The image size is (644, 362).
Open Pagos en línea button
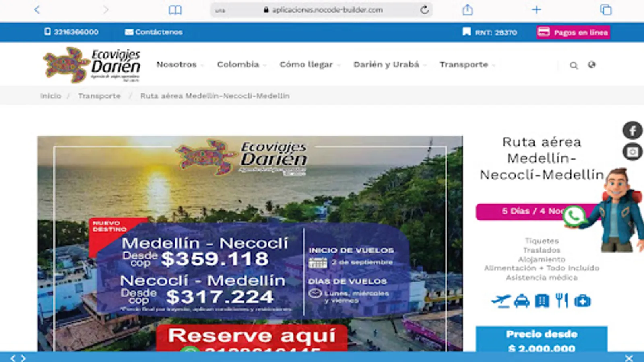pos(573,32)
